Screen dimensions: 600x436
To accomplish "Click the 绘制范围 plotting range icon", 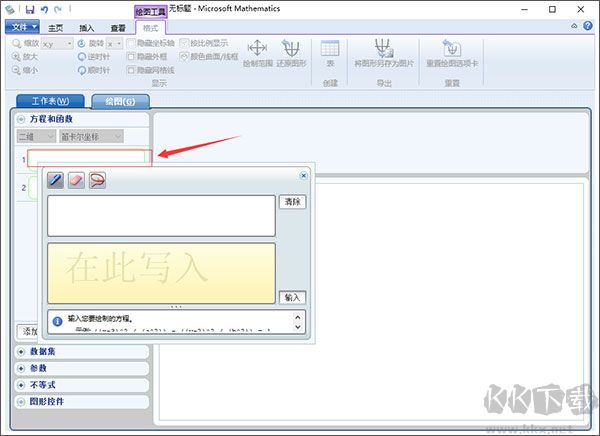I will tap(258, 48).
